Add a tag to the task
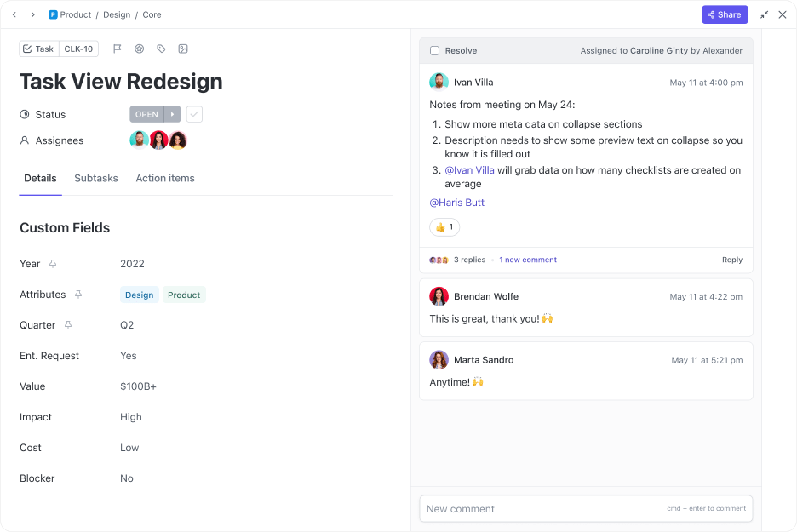This screenshot has height=532, width=797. [162, 49]
